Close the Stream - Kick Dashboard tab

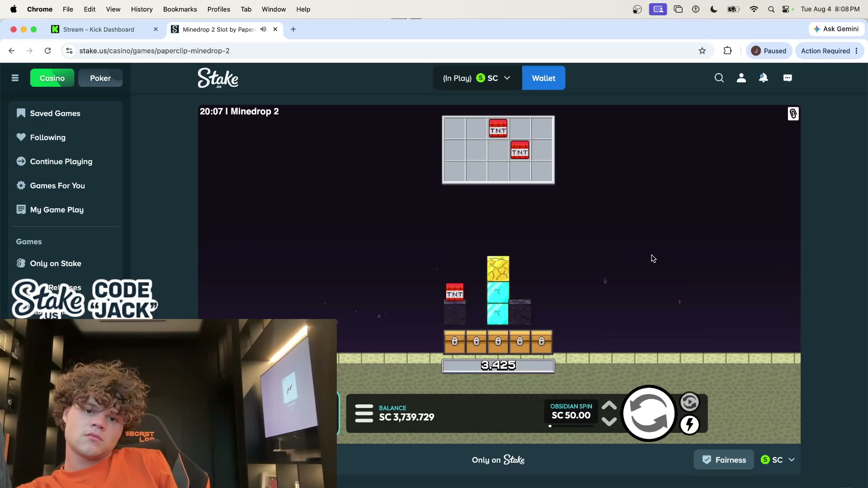pyautogui.click(x=156, y=29)
